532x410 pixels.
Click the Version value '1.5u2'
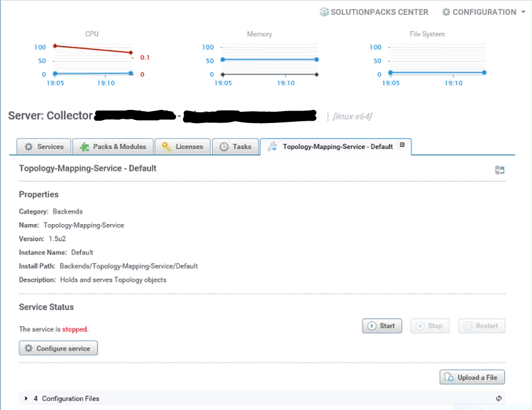[x=57, y=239]
